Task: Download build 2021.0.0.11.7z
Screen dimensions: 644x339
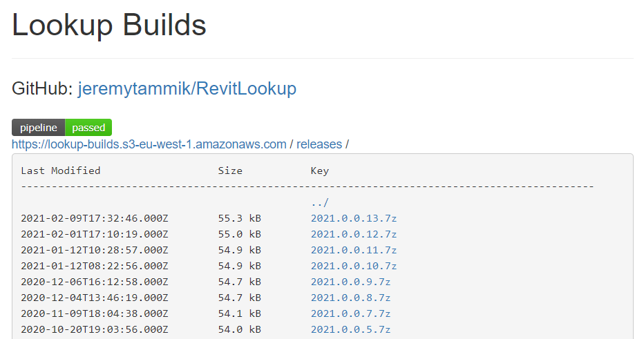Action: pyautogui.click(x=354, y=250)
